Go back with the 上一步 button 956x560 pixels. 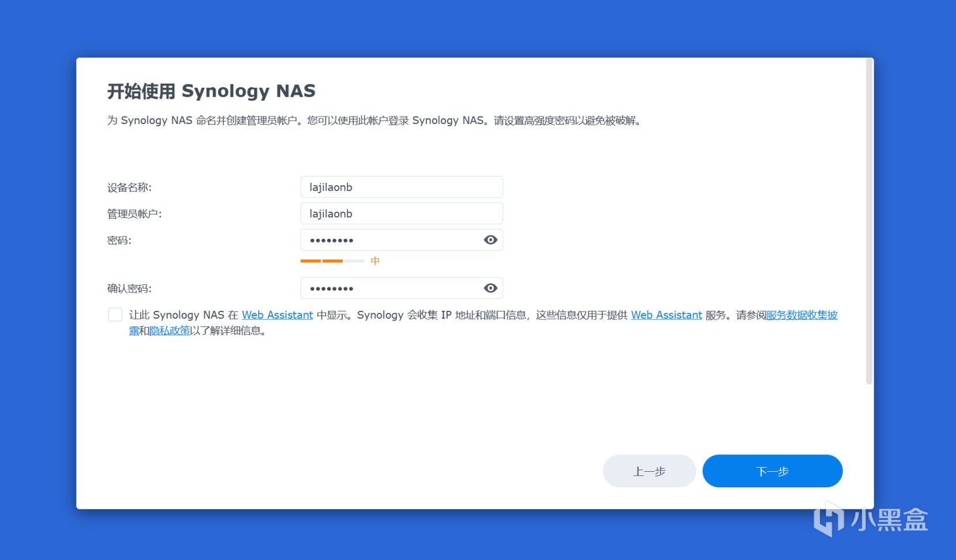[649, 471]
